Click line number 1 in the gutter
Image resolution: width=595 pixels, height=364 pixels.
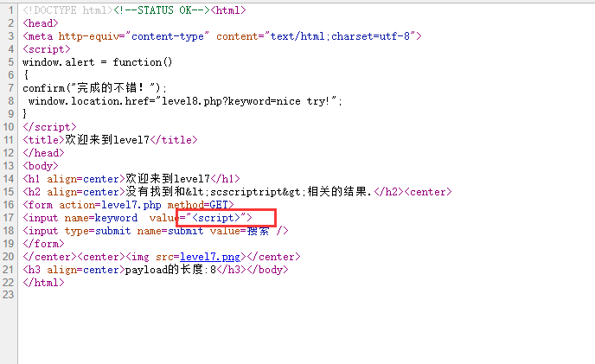[10, 10]
